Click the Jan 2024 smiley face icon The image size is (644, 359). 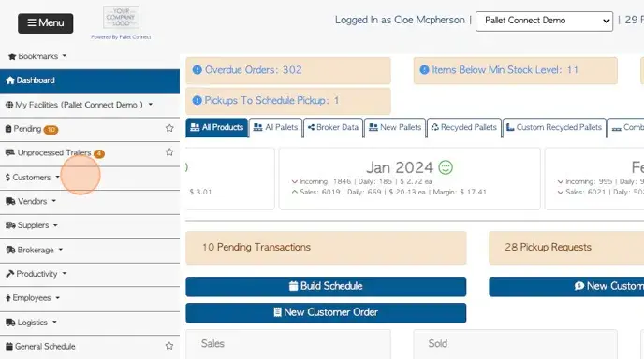pyautogui.click(x=446, y=167)
